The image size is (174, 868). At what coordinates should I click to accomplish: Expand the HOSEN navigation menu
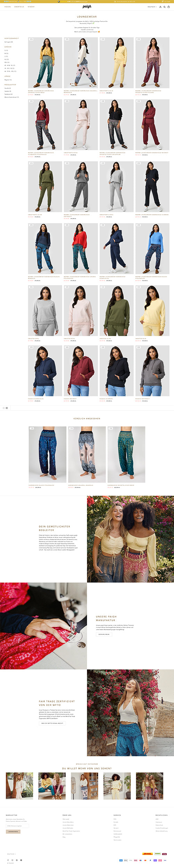pos(7,7)
